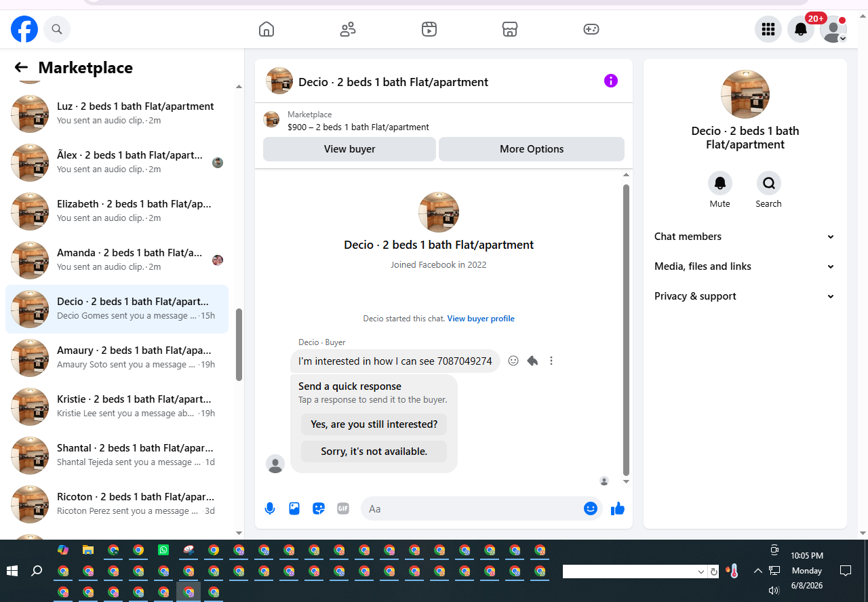This screenshot has width=868, height=602.
Task: Open the View buyer profile link
Action: click(481, 319)
